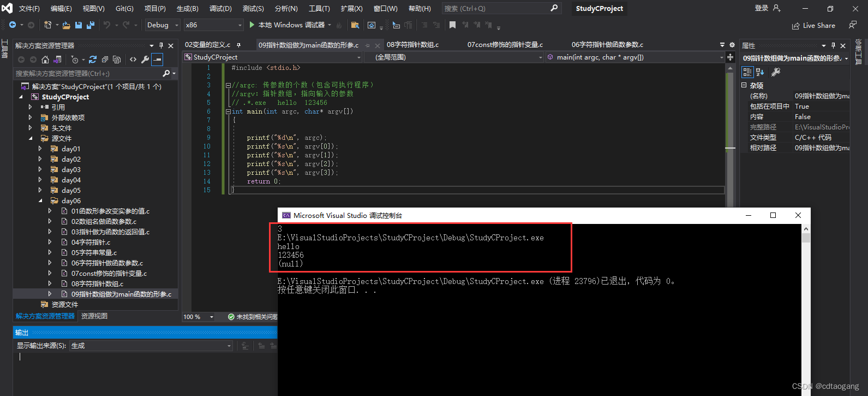Expand the 引用 tree node
The height and width of the screenshot is (396, 868).
[31, 107]
